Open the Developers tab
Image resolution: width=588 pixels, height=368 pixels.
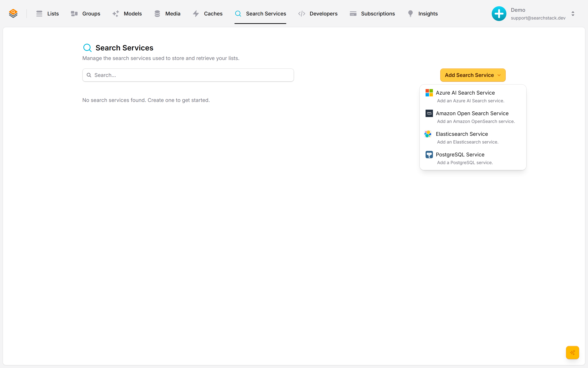(x=318, y=14)
